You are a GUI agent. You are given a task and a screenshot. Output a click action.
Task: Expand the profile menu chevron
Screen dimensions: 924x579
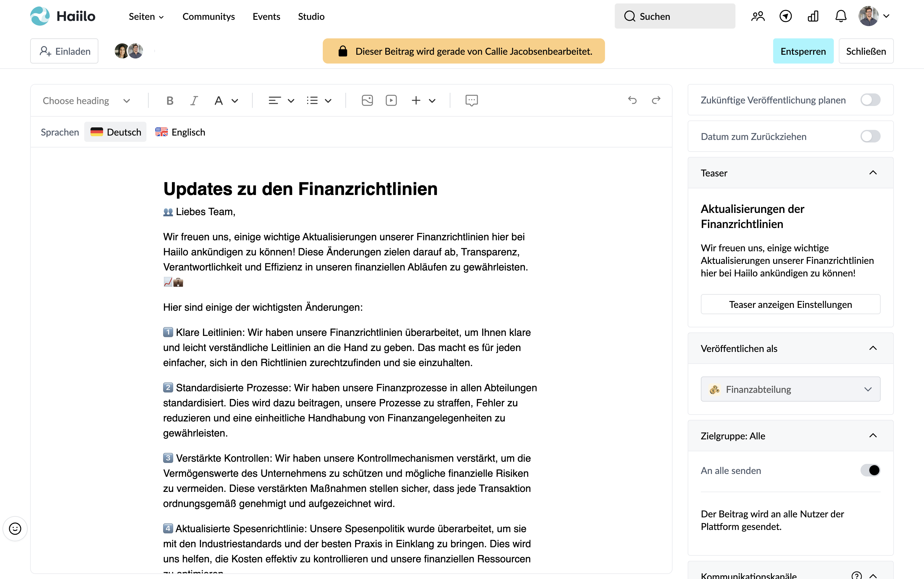point(887,16)
